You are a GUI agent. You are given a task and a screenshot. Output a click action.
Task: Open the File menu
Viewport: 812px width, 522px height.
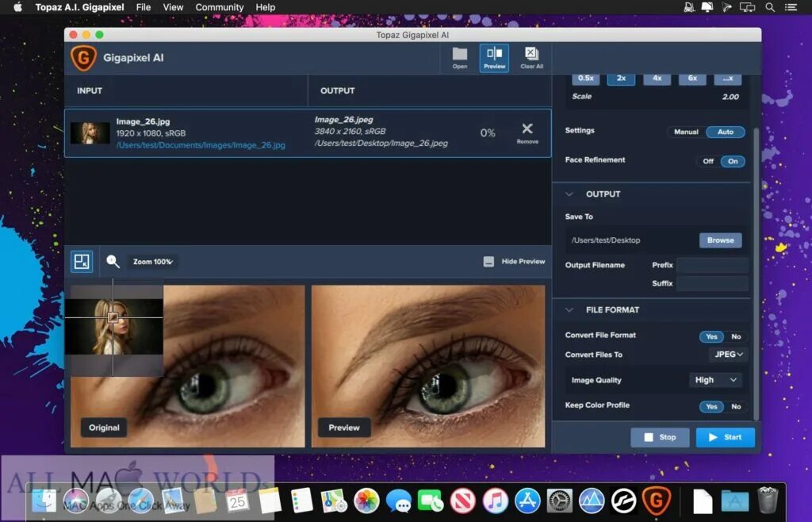tap(144, 7)
